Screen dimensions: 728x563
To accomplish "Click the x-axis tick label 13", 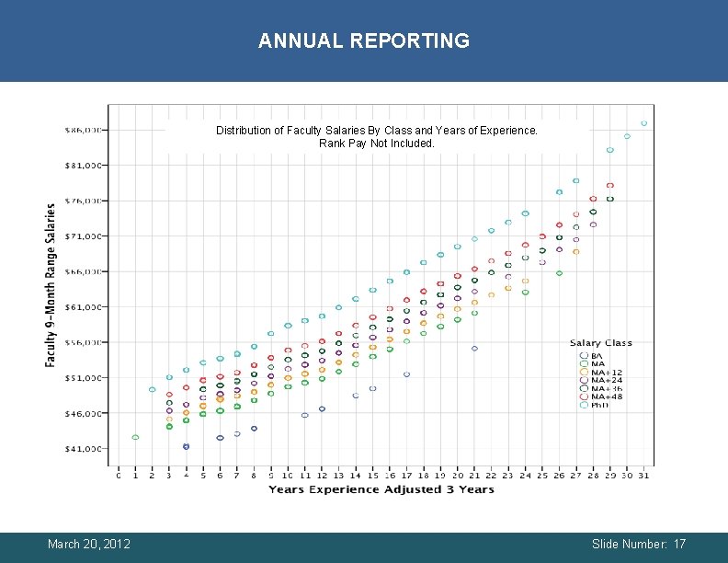I will coord(339,476).
